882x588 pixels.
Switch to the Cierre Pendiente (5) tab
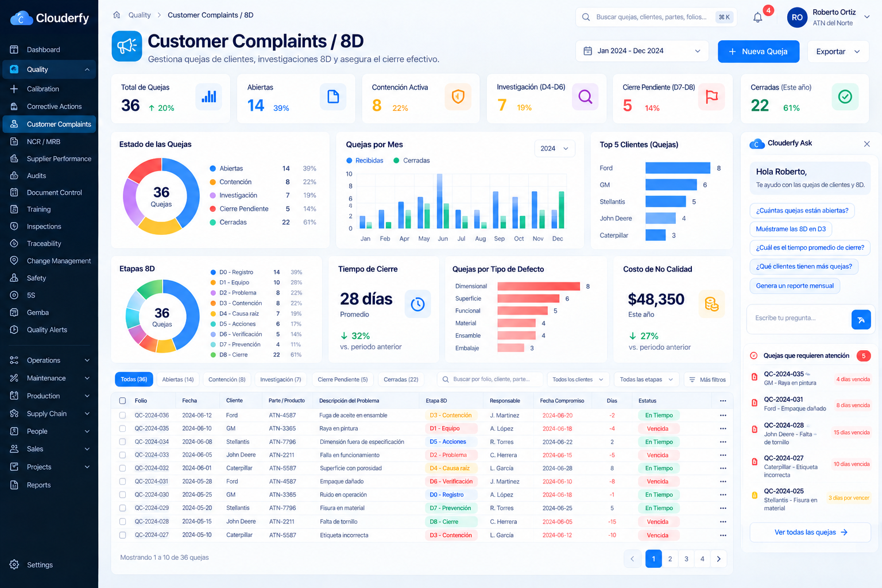pyautogui.click(x=343, y=380)
